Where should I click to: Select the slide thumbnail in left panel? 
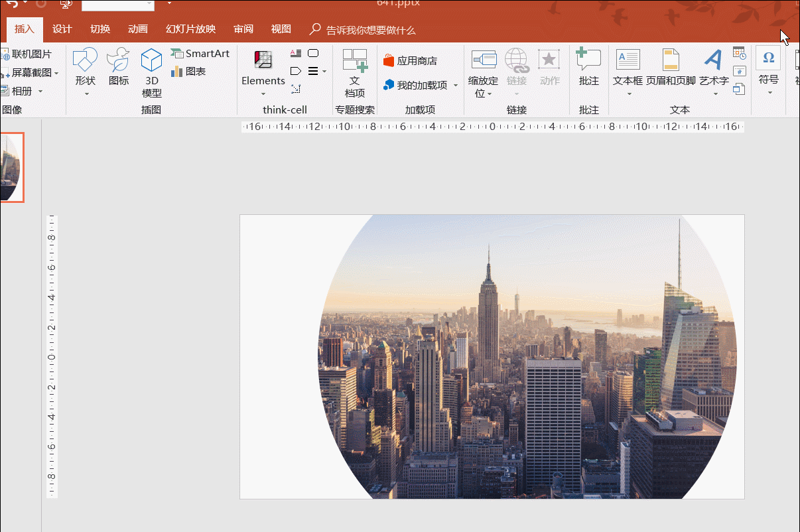[x=11, y=167]
